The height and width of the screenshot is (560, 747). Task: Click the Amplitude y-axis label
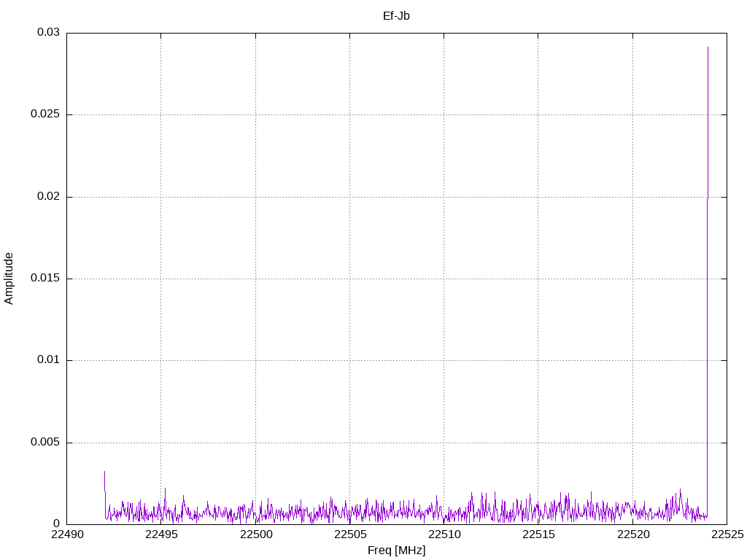point(9,279)
